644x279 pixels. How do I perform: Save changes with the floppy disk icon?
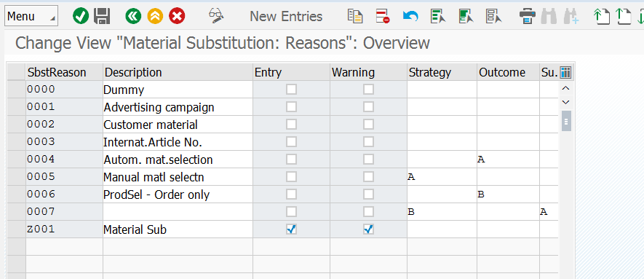click(x=102, y=17)
